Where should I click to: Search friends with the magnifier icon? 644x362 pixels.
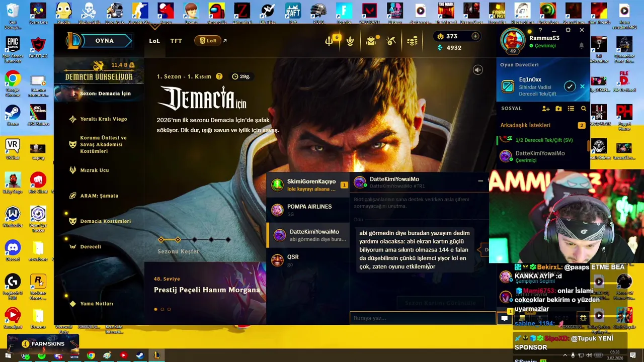tap(584, 109)
